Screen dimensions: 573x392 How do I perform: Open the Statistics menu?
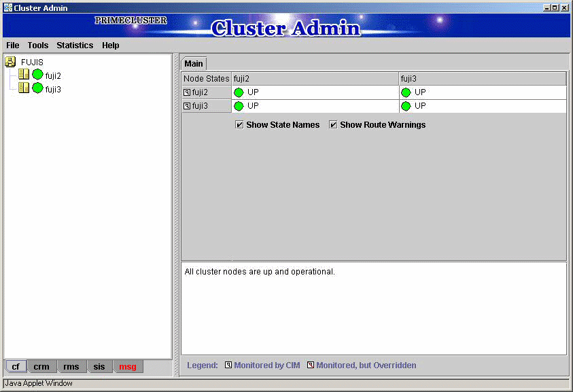tap(75, 46)
